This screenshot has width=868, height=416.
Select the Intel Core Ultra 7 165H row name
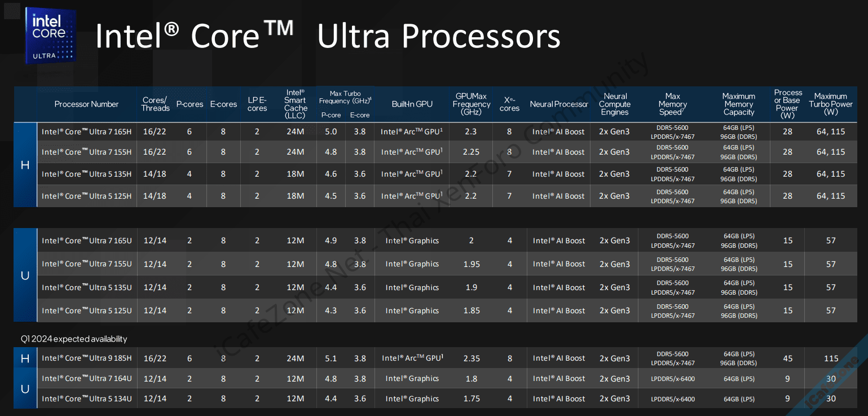tap(86, 132)
